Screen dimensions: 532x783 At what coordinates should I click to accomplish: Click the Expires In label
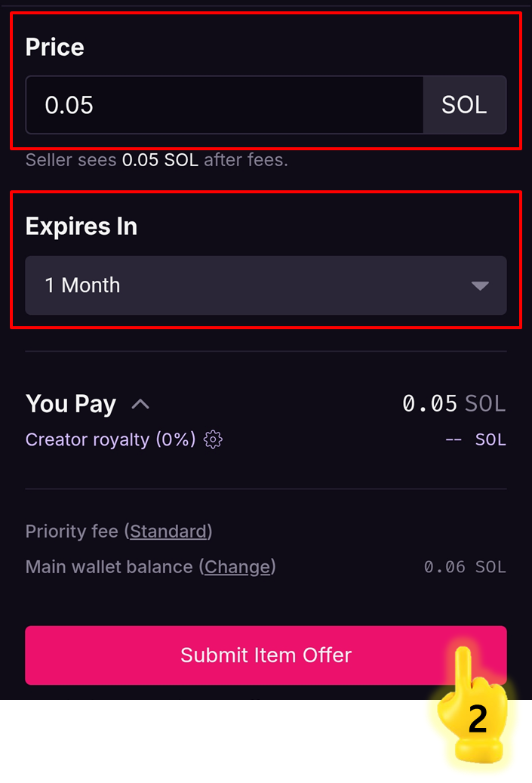pos(81,227)
